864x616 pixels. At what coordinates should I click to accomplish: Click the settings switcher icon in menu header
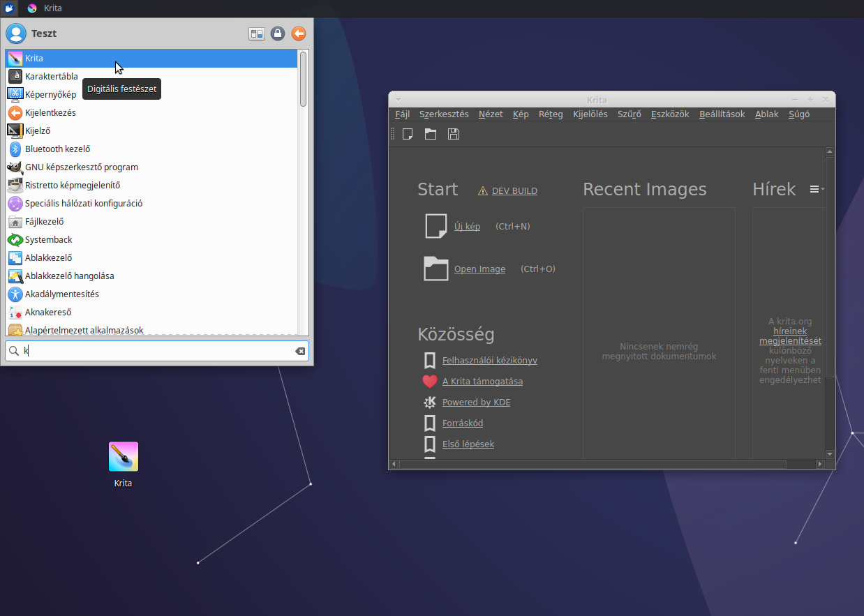pyautogui.click(x=257, y=33)
